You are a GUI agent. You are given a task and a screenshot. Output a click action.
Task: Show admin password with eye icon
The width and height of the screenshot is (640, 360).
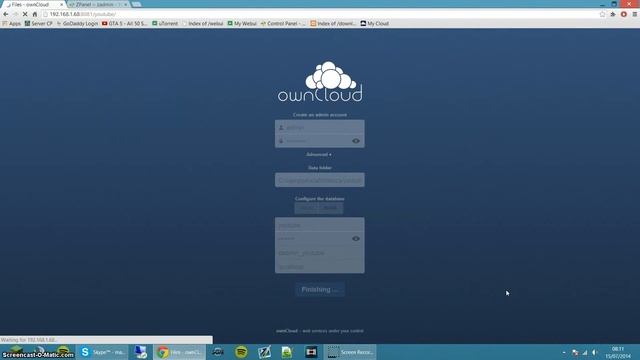click(356, 141)
